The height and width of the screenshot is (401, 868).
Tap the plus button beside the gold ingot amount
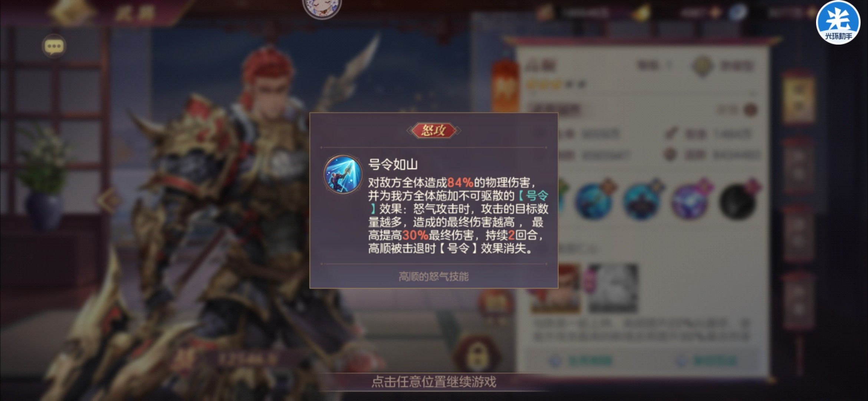point(716,13)
